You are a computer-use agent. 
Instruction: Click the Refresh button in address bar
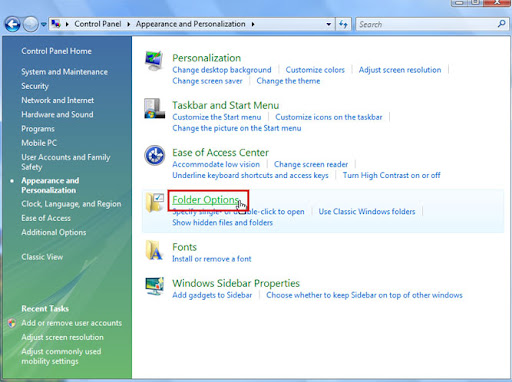pyautogui.click(x=343, y=24)
